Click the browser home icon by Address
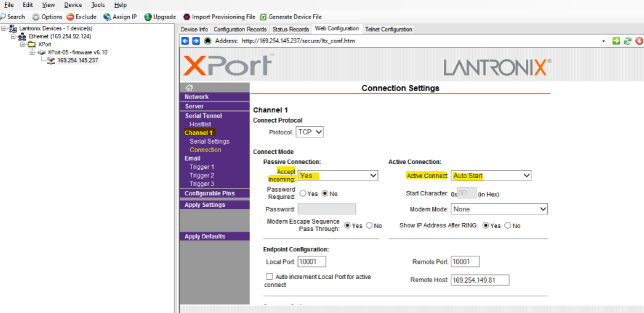 click(208, 41)
